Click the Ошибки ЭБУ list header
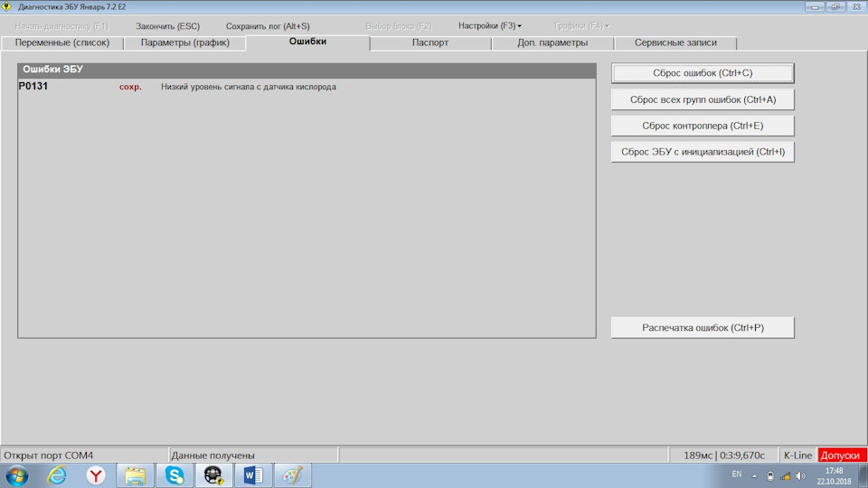Viewport: 868px width, 488px height. [x=307, y=70]
